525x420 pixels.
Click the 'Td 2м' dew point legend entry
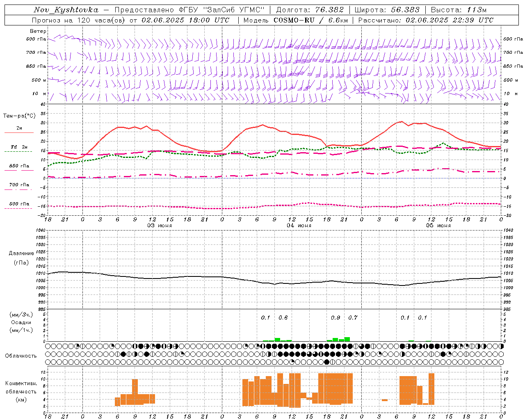coord(19,147)
